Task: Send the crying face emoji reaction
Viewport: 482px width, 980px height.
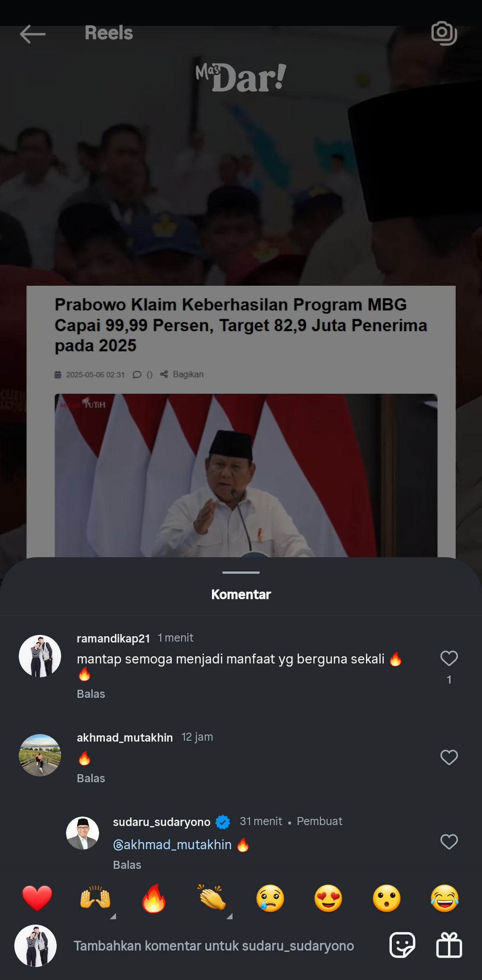Action: [270, 898]
